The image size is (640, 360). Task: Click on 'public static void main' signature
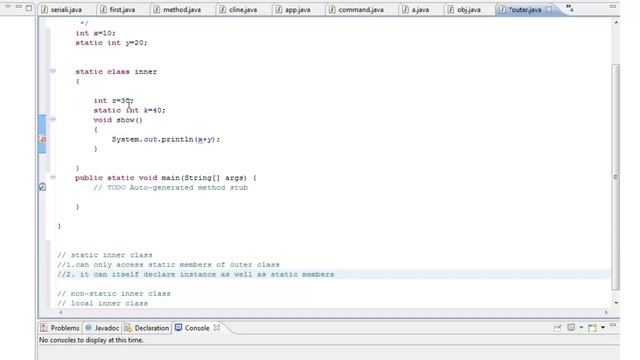(x=166, y=178)
